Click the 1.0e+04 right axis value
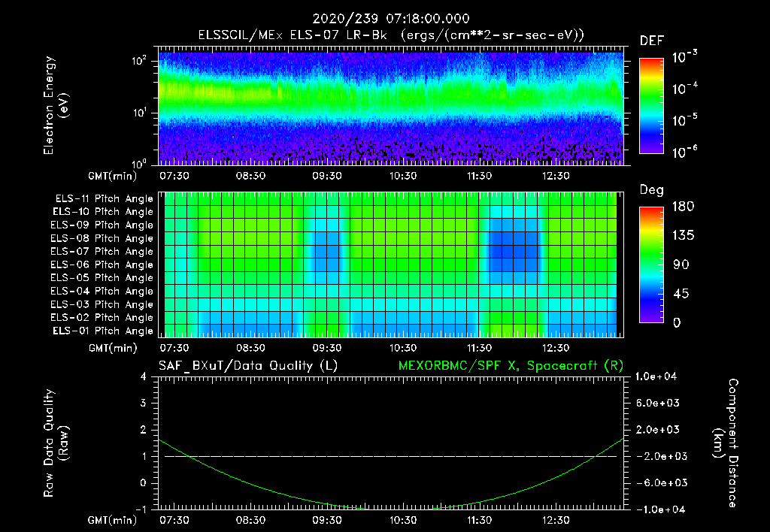Screen dimensions: 770x532 tap(656, 376)
